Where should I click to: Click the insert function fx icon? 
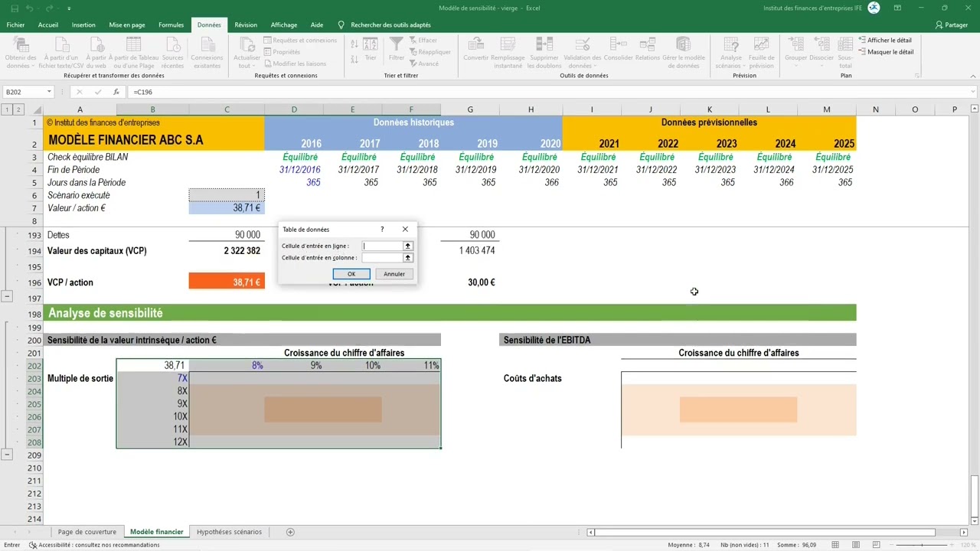pos(116,92)
